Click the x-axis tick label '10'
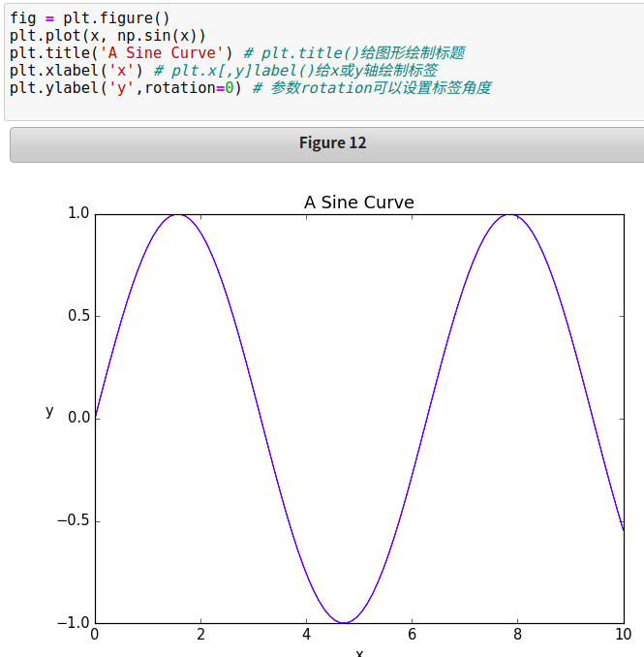 pyautogui.click(x=624, y=635)
